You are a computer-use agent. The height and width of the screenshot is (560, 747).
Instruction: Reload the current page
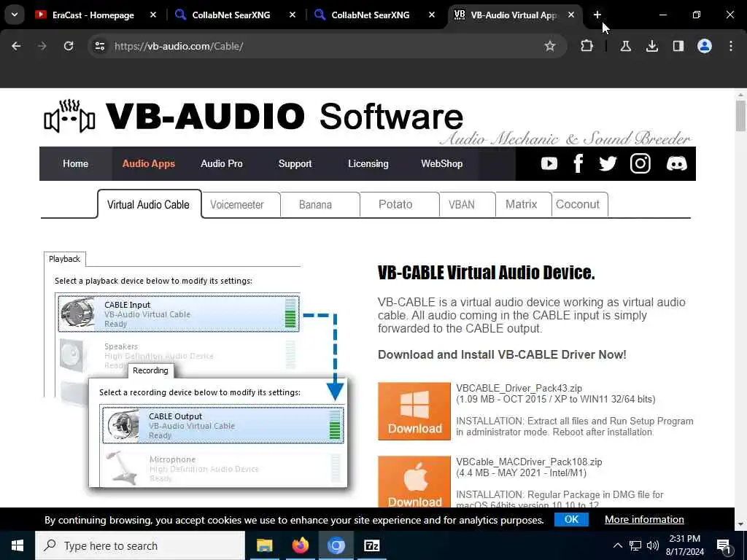69,46
